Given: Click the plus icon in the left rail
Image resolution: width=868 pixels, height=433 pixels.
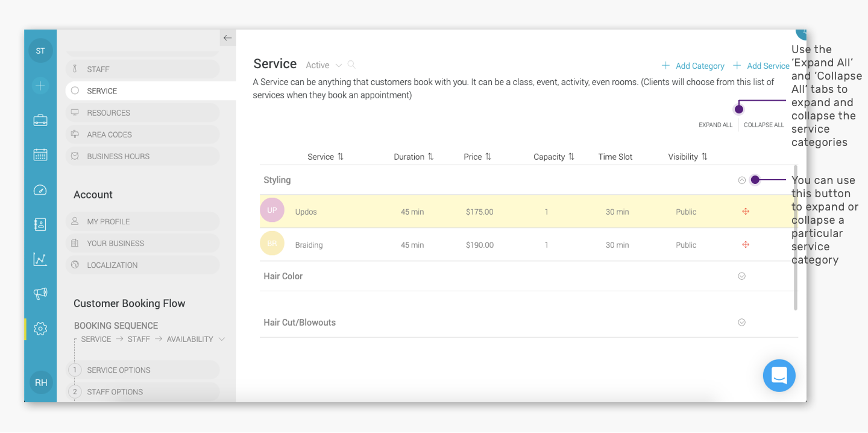Looking at the screenshot, I should click(x=40, y=86).
